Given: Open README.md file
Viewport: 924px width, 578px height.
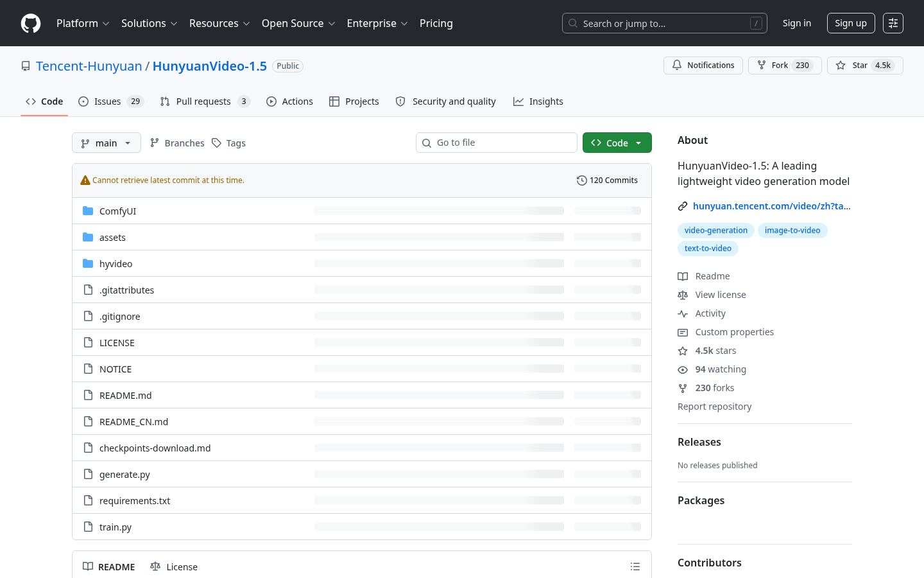Looking at the screenshot, I should pos(126,396).
